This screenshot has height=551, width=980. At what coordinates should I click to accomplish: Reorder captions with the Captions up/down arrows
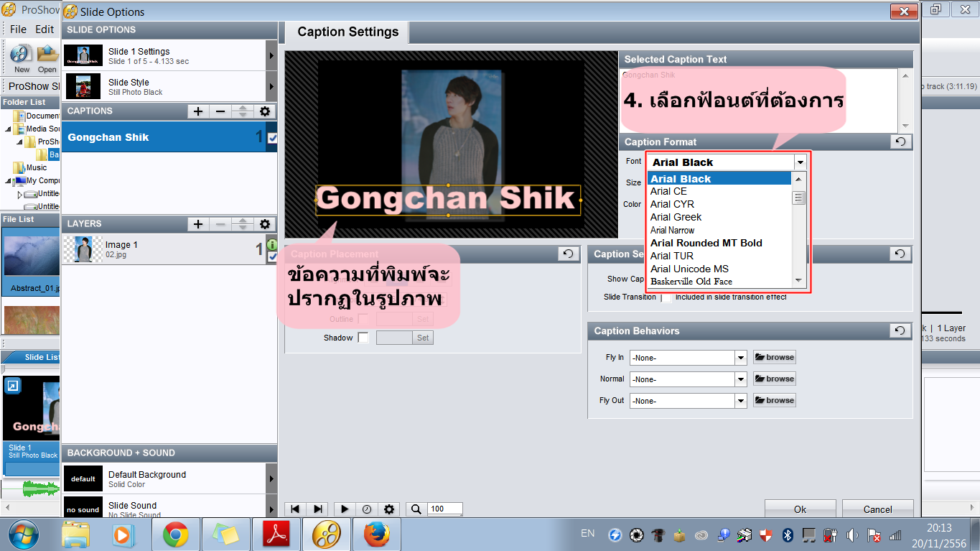pyautogui.click(x=243, y=111)
